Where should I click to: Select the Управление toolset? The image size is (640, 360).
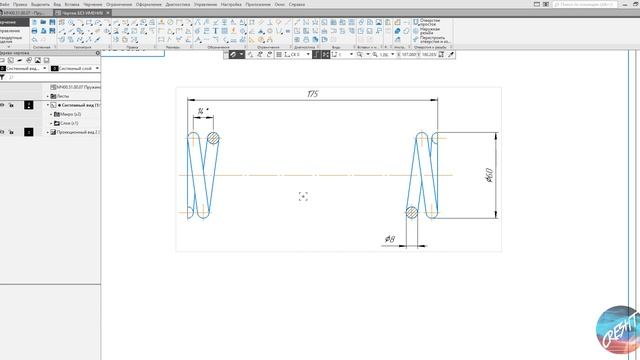pos(9,31)
